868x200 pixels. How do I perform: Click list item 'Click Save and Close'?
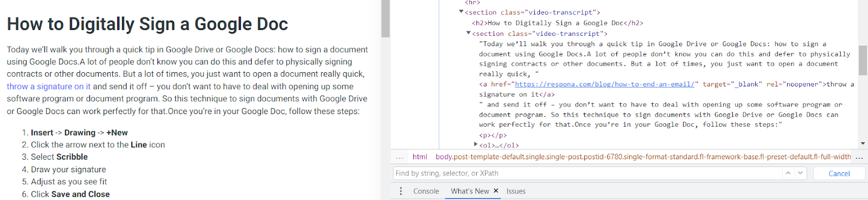point(70,194)
